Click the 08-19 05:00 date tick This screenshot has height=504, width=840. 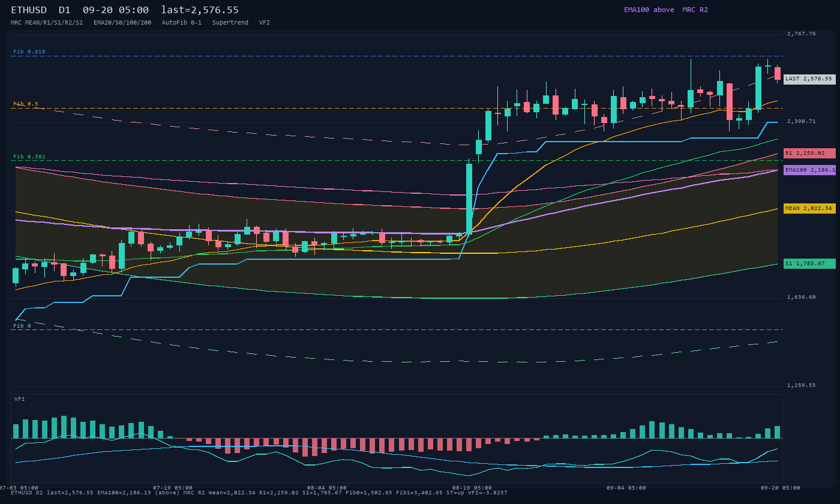pyautogui.click(x=472, y=488)
